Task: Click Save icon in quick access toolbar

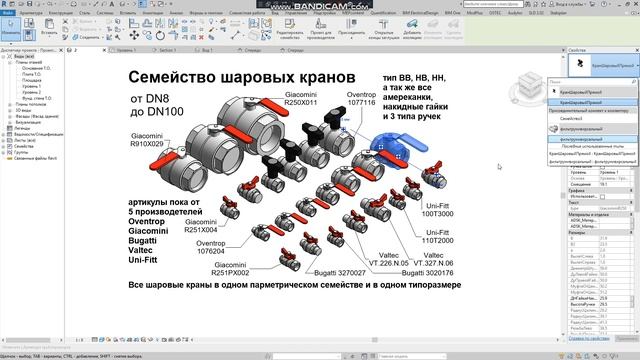Action: 29,4
